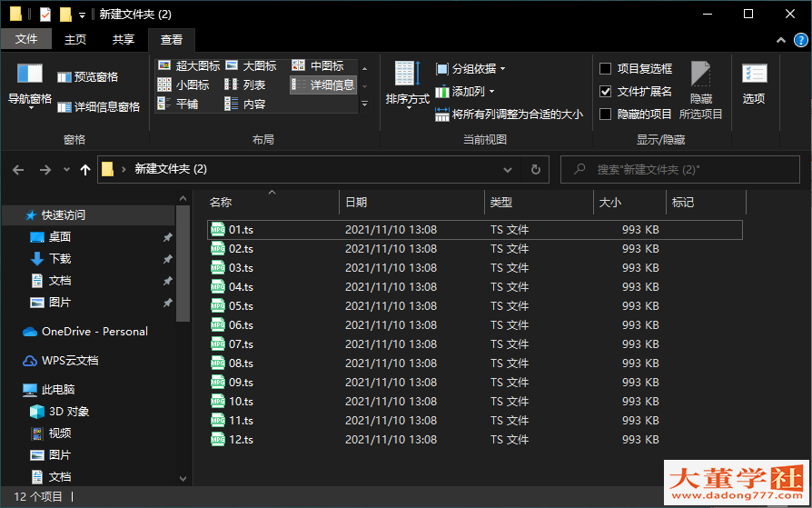Click Size all columns to fit (将所有列调整为合适的大小)
Image resolution: width=812 pixels, height=508 pixels.
[x=509, y=115]
